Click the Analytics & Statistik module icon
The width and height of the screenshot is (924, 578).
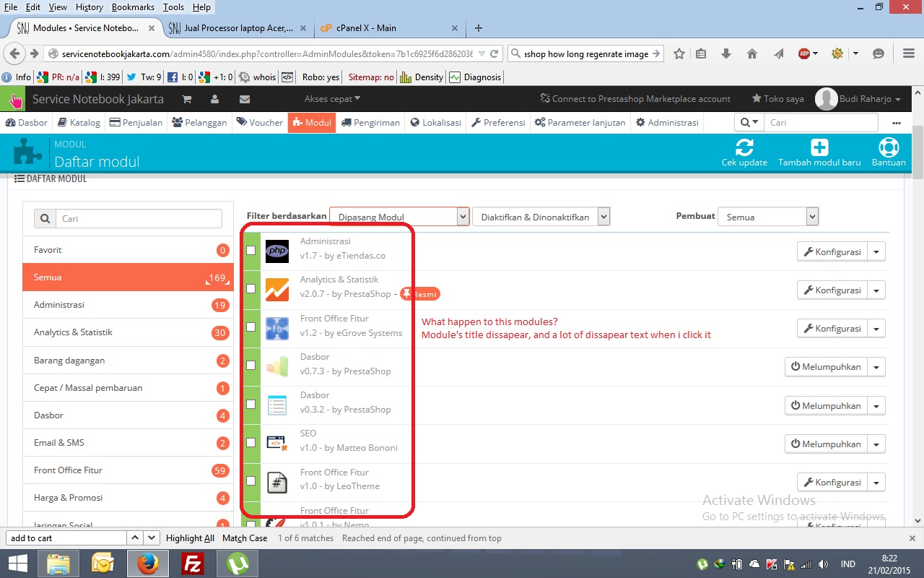(x=277, y=289)
